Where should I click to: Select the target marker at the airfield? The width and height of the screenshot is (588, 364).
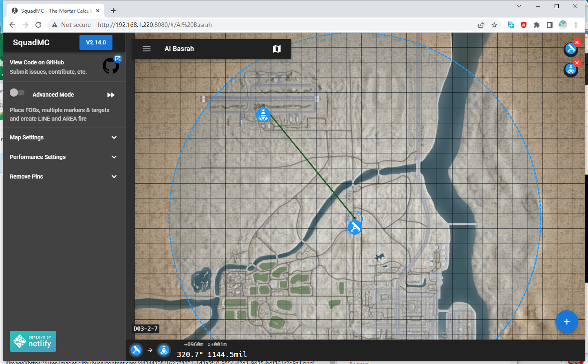point(263,115)
